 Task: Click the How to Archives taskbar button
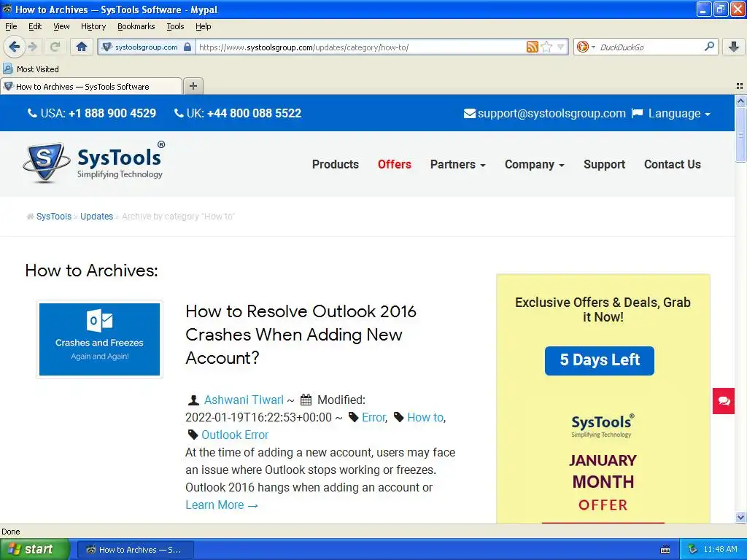coord(135,550)
